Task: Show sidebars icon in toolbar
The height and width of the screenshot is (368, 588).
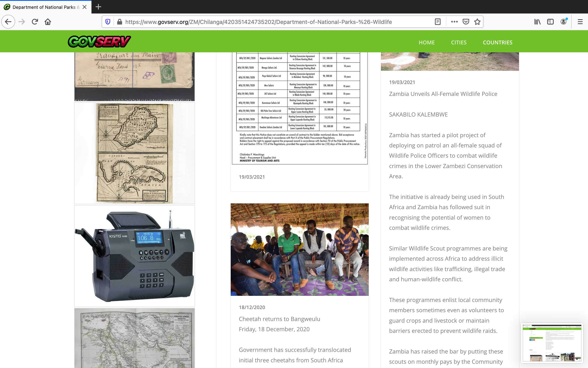Action: pos(550,22)
